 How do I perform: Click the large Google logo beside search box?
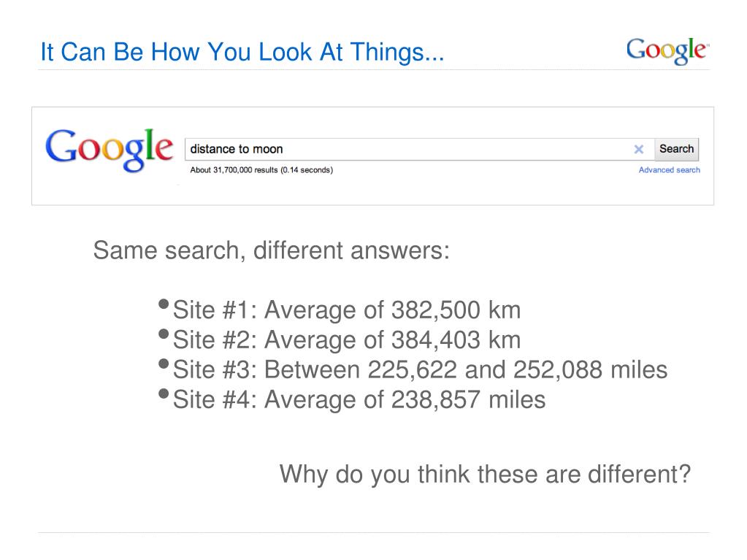click(x=109, y=149)
